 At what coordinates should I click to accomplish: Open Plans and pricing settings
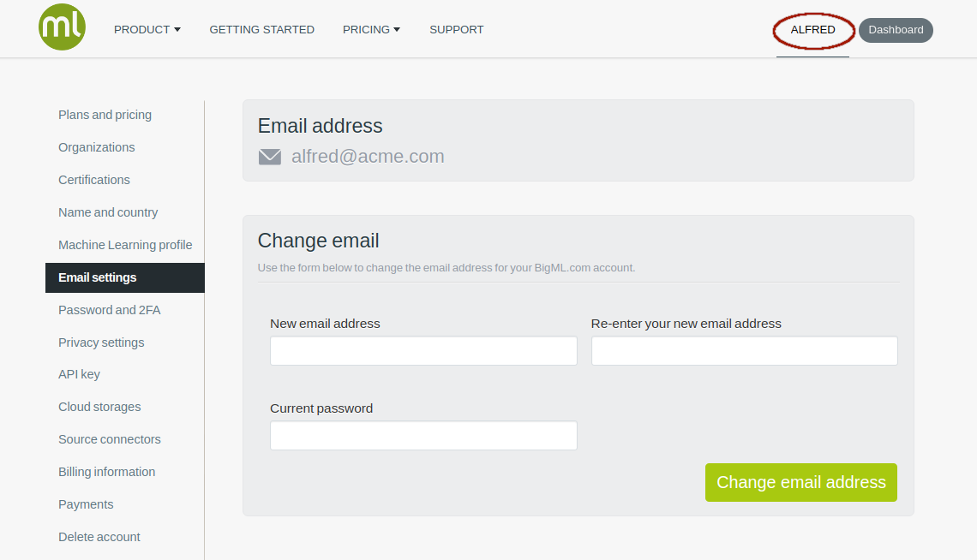pos(105,115)
